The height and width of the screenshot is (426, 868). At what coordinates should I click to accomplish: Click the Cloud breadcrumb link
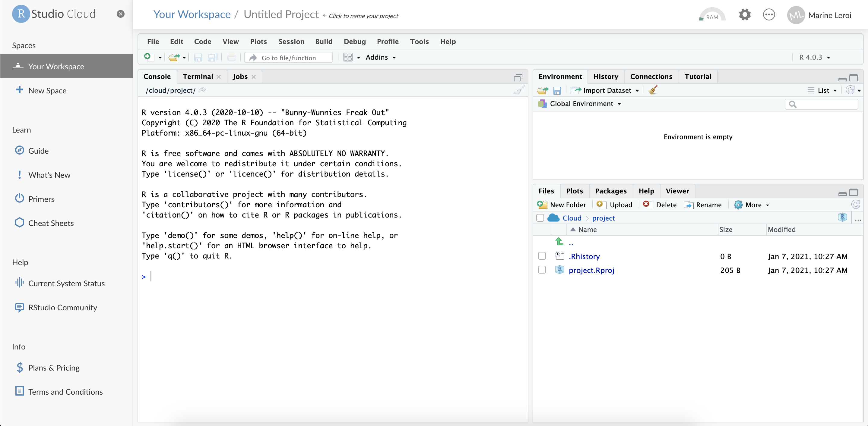pos(572,218)
